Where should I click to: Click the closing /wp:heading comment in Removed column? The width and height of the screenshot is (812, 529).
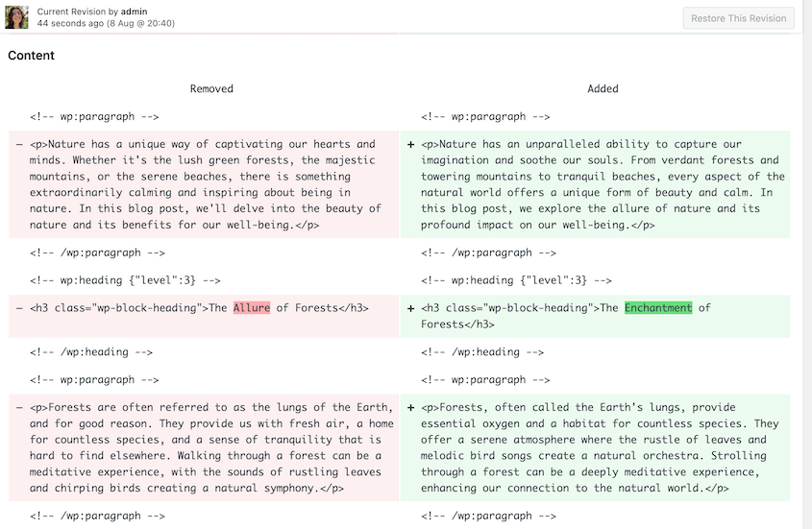coord(91,352)
